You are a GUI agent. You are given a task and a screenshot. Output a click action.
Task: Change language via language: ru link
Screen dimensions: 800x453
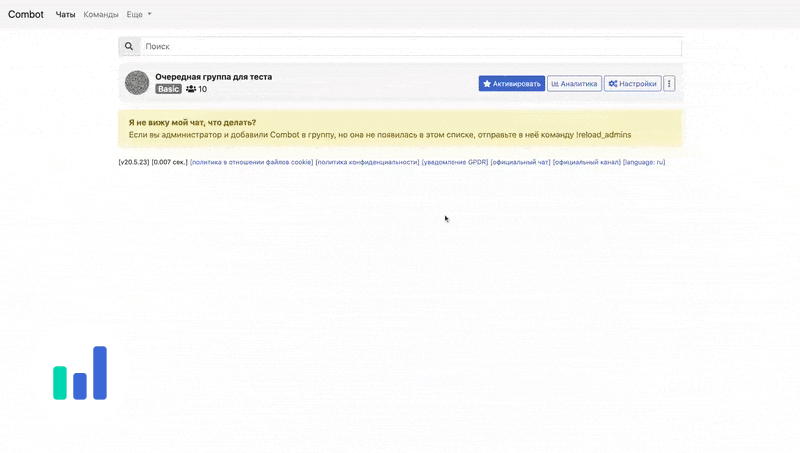tap(644, 162)
